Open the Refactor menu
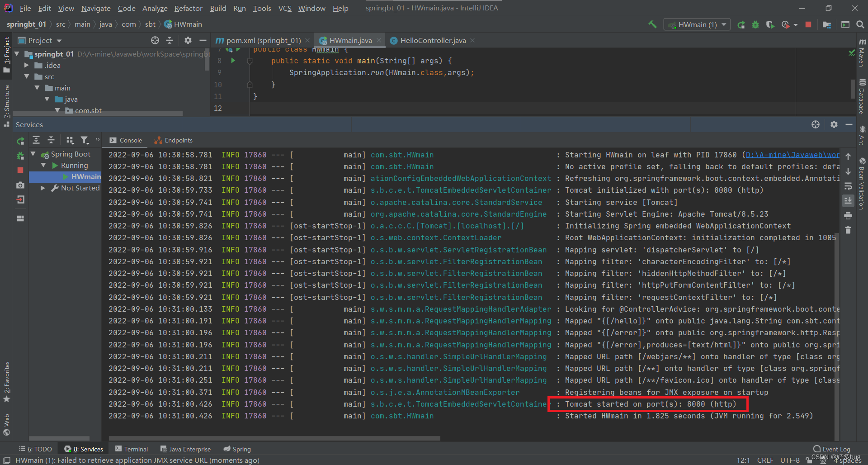868x465 pixels. tap(188, 8)
